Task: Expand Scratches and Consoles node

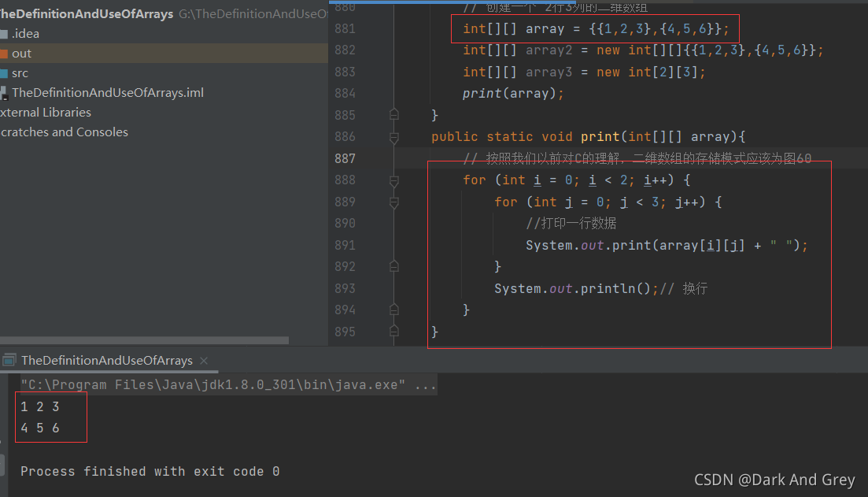Action: coord(64,132)
